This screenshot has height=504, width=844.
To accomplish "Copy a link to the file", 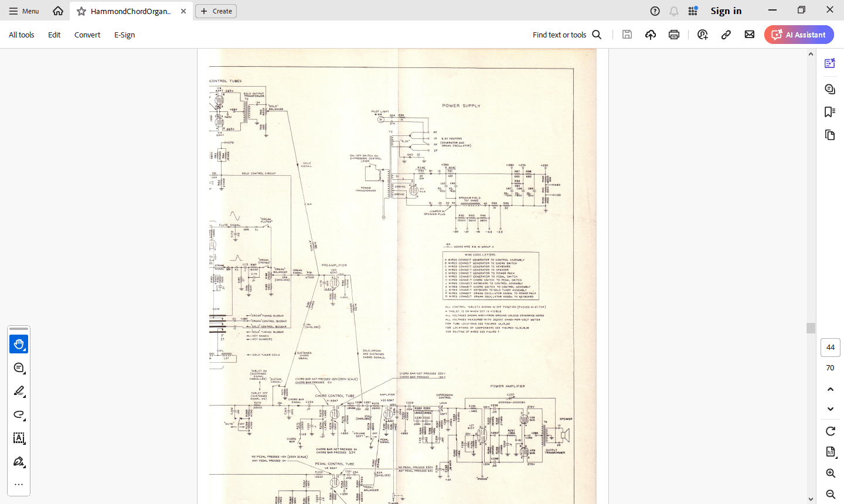I will point(726,35).
